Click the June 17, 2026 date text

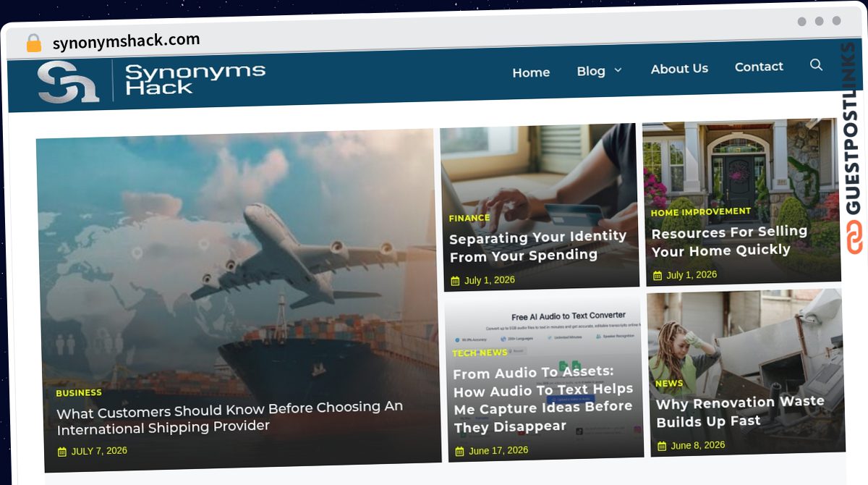click(x=498, y=450)
